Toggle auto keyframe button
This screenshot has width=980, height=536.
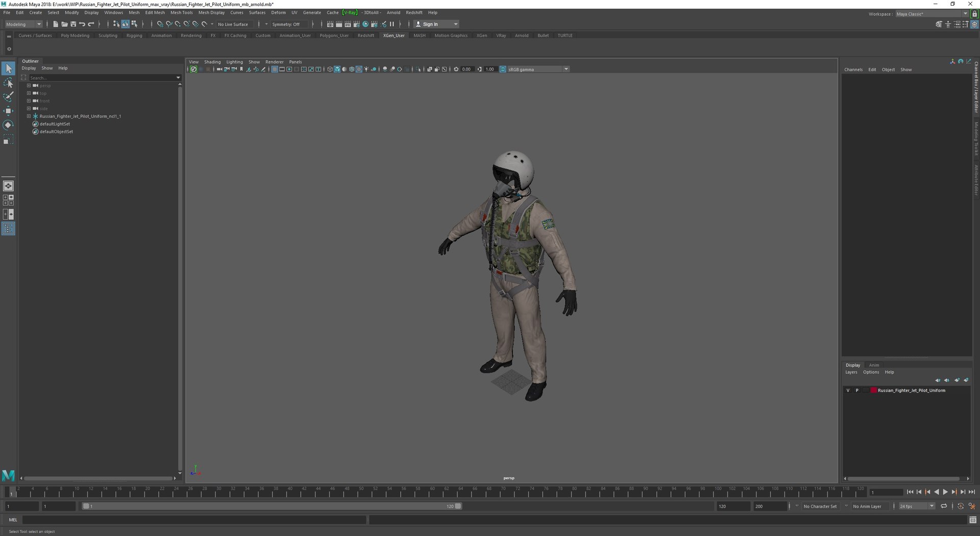961,506
